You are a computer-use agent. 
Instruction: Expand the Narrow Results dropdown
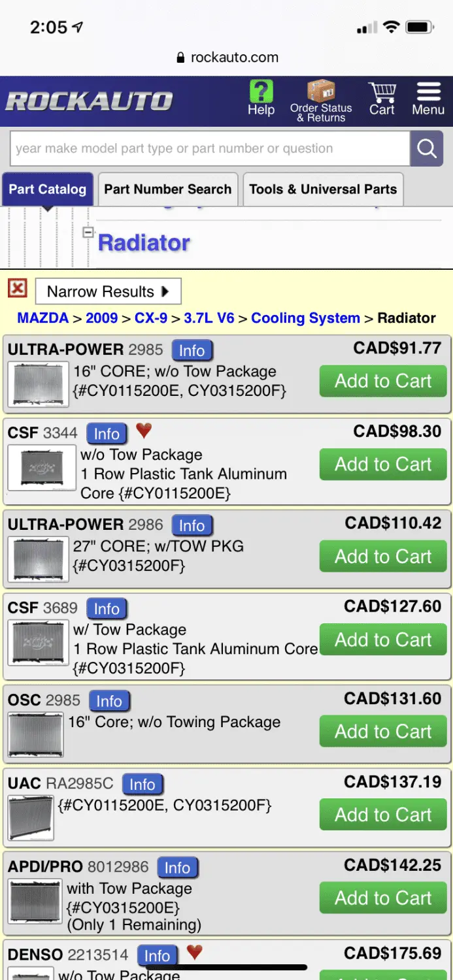(x=108, y=291)
